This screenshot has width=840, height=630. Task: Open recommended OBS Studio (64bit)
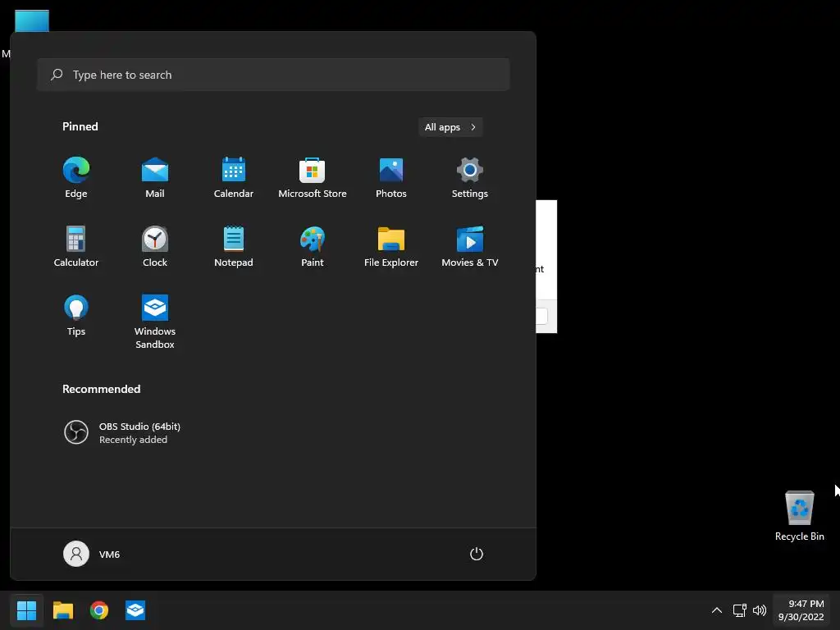(123, 432)
